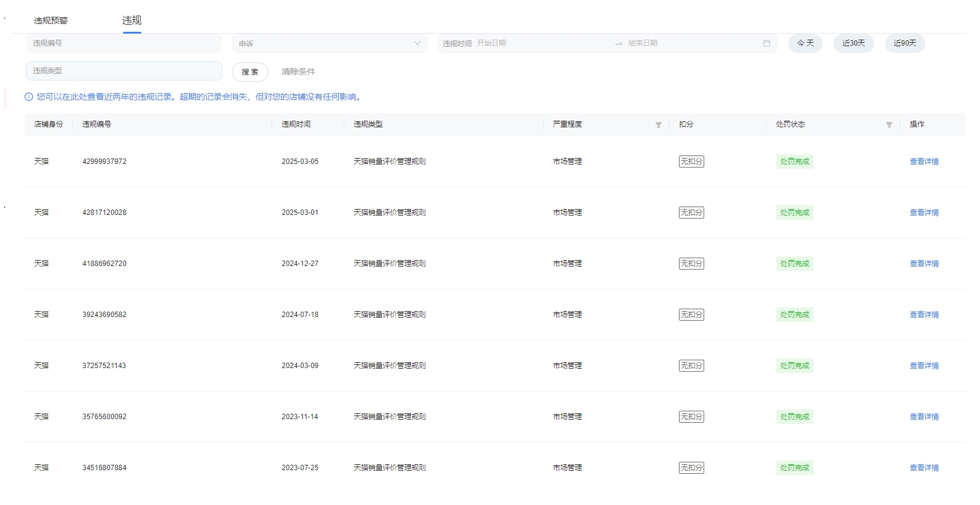Click 无扣分 badge on 2023-07-25 row

pyautogui.click(x=691, y=468)
